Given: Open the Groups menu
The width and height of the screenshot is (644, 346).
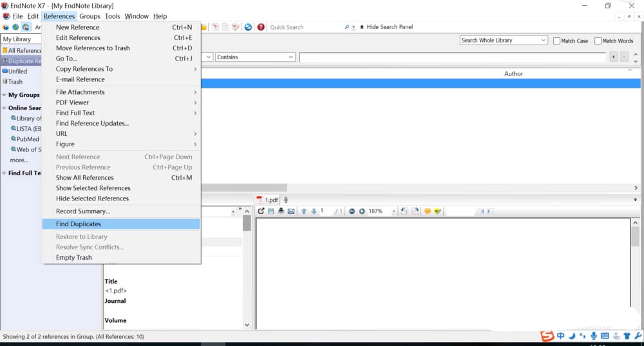Looking at the screenshot, I should (90, 16).
